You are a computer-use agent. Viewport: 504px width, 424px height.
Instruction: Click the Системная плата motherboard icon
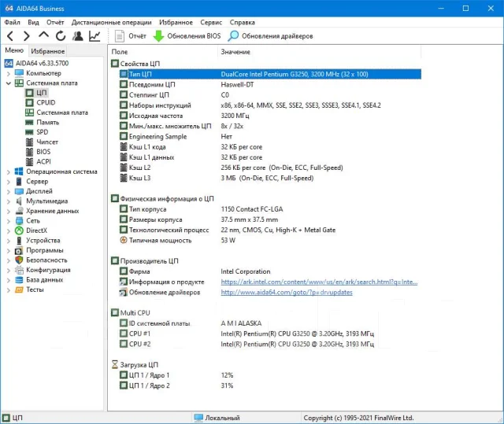pos(19,83)
